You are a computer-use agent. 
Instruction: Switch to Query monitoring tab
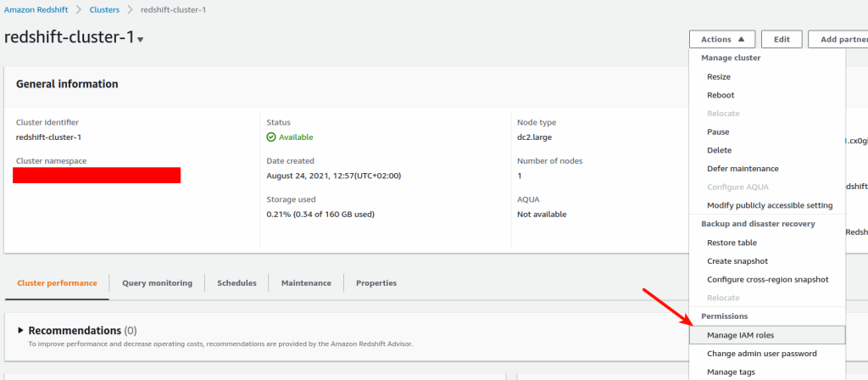157,283
